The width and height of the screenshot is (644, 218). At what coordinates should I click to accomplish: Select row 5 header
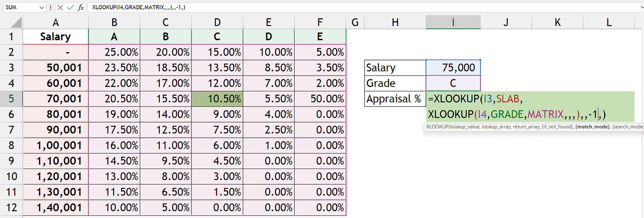[11, 99]
